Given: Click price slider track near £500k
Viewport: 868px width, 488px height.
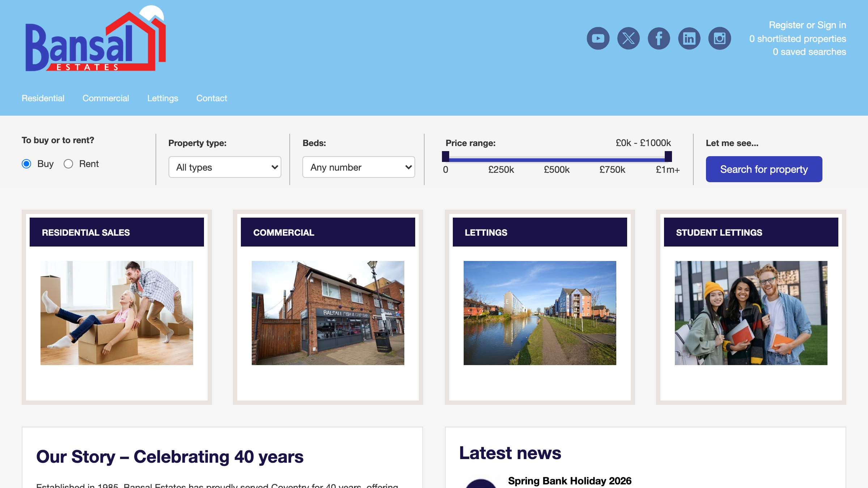Looking at the screenshot, I should 557,159.
